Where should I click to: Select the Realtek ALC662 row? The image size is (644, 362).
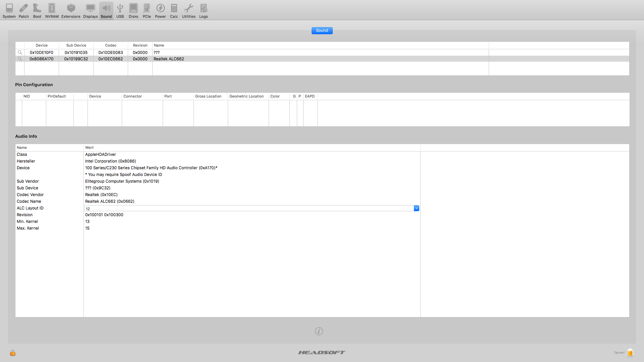[x=168, y=59]
